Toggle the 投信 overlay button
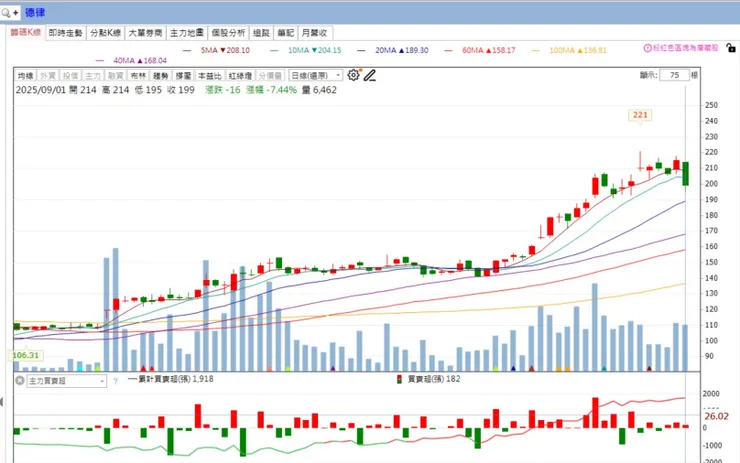Image resolution: width=740 pixels, height=463 pixels. 70,76
